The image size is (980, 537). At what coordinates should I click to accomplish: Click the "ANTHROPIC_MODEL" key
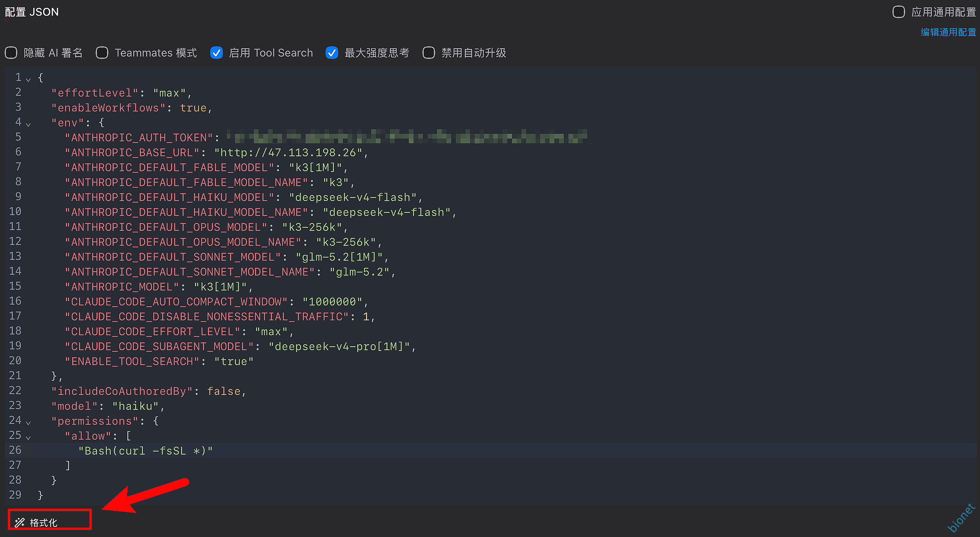click(122, 287)
